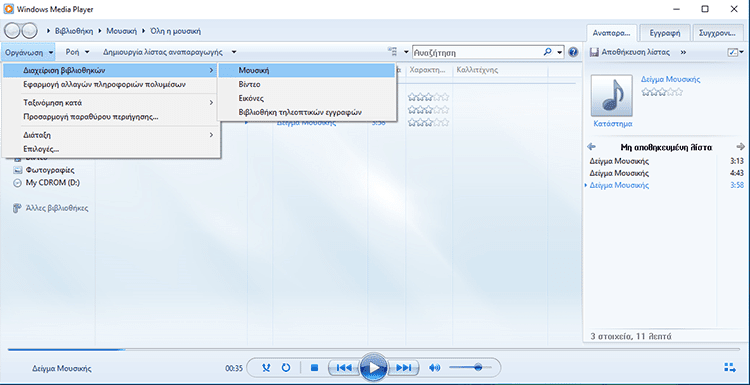Click the Back navigation arrow button
This screenshot has width=750, height=385.
click(13, 31)
